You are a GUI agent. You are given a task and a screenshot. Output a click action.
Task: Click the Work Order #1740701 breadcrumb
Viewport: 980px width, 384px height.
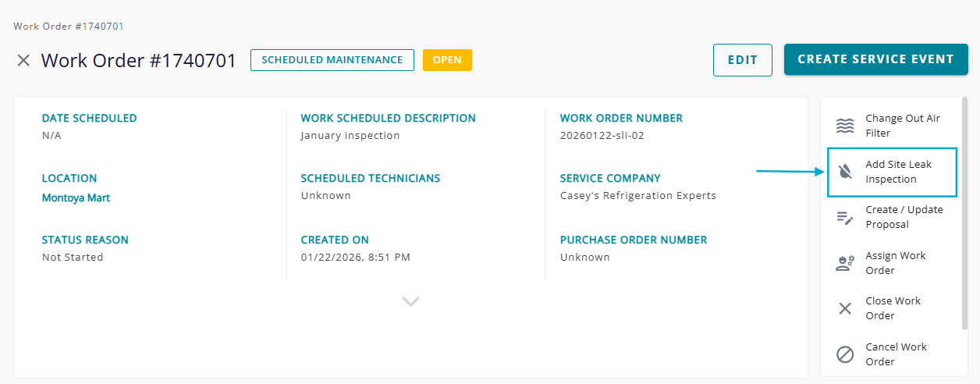click(x=69, y=26)
